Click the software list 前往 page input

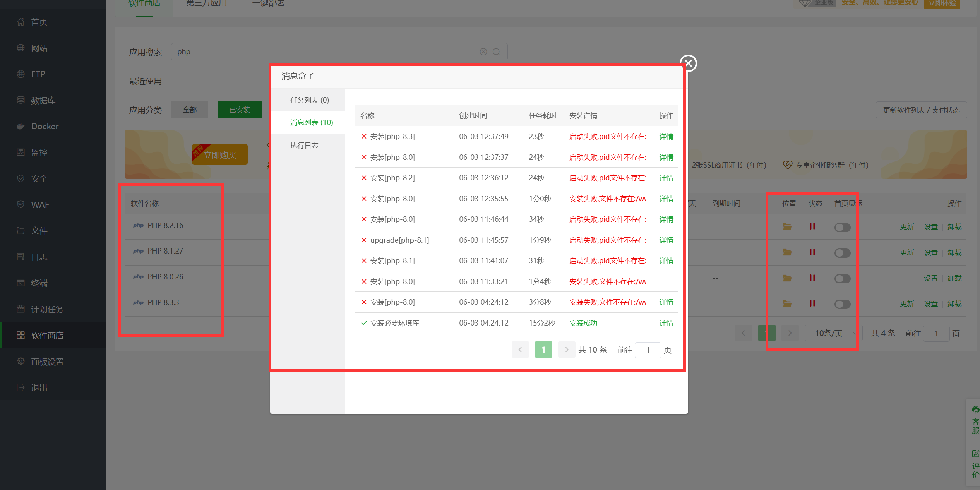point(936,333)
